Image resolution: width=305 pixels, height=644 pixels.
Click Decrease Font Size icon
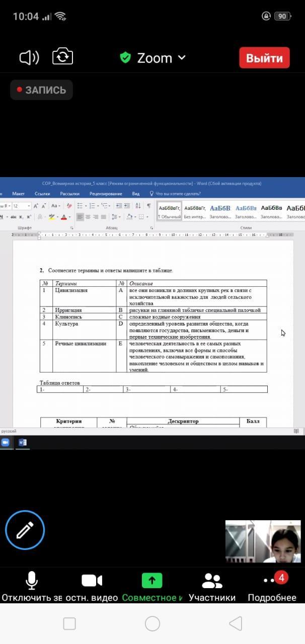(x=43, y=206)
